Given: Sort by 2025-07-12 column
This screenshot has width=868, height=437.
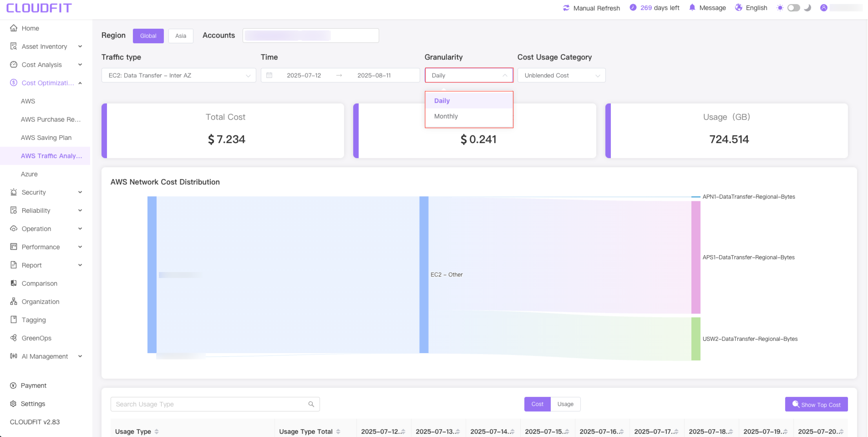Looking at the screenshot, I should tap(403, 432).
